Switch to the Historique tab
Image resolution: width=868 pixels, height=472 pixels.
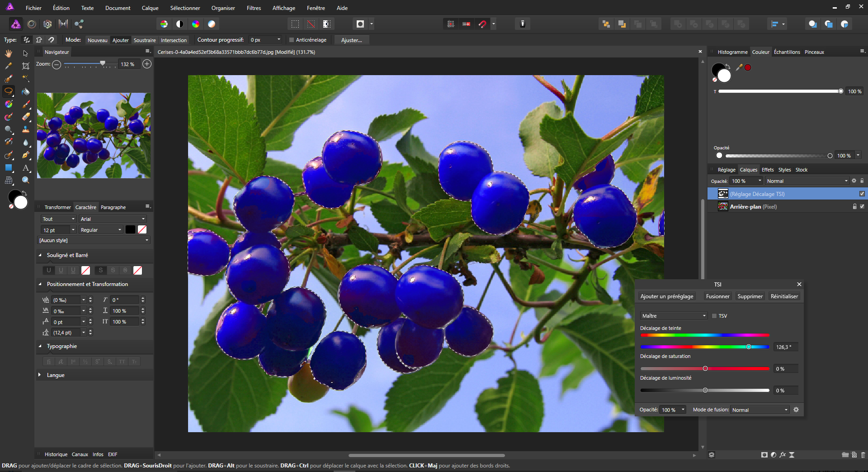pos(56,454)
